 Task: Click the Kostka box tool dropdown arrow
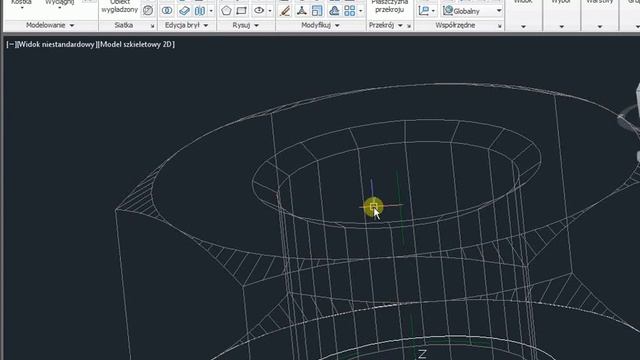point(22,8)
